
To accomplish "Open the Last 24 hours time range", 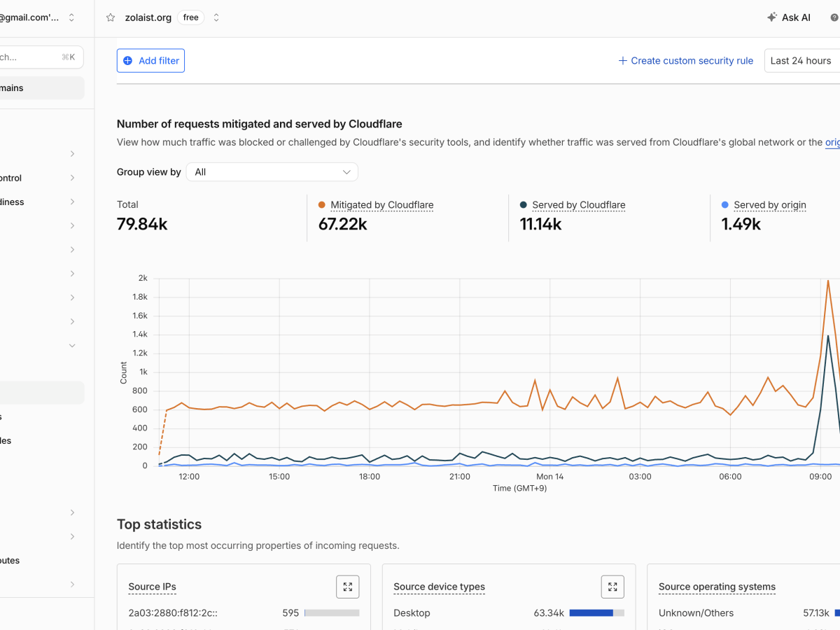I will (802, 61).
